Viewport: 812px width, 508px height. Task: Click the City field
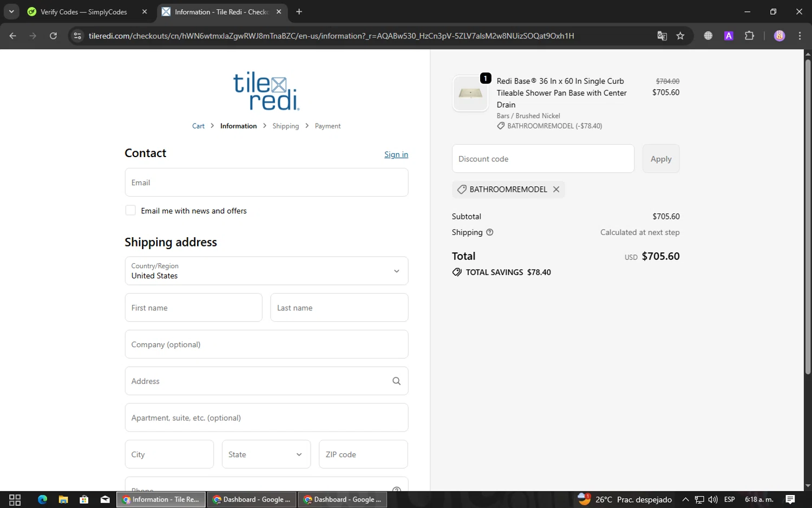coord(169,454)
